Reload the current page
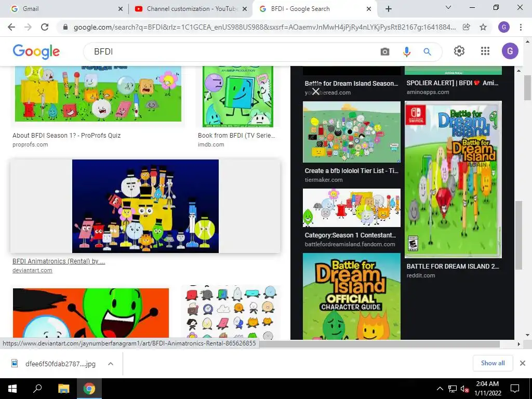532x399 pixels. point(45,27)
